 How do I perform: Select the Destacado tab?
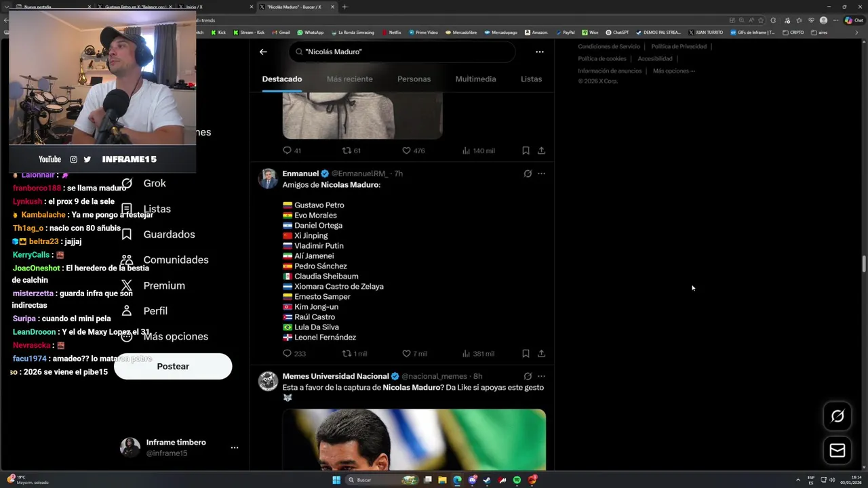coord(282,79)
